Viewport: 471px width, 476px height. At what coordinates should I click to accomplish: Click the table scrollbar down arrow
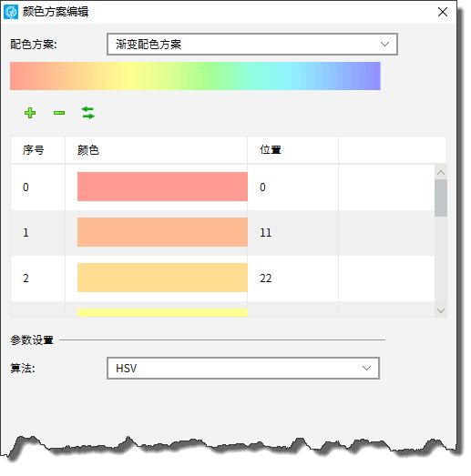click(x=441, y=310)
